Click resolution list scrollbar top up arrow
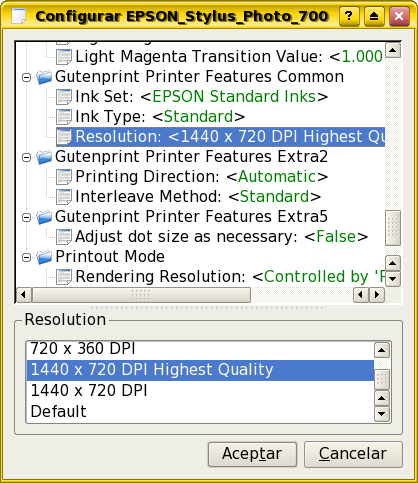 [x=382, y=350]
